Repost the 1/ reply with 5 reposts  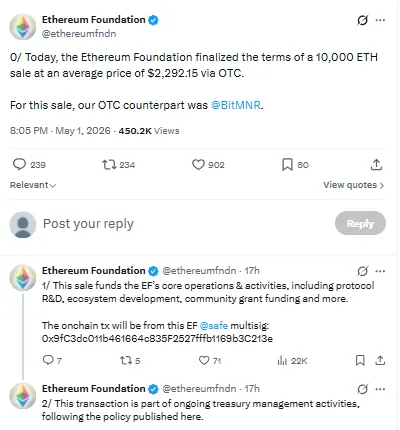126,360
